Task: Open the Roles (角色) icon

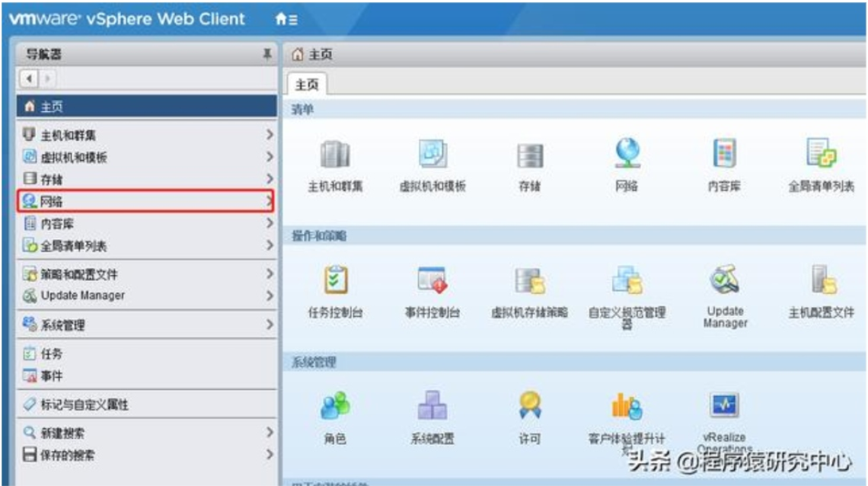Action: click(335, 406)
